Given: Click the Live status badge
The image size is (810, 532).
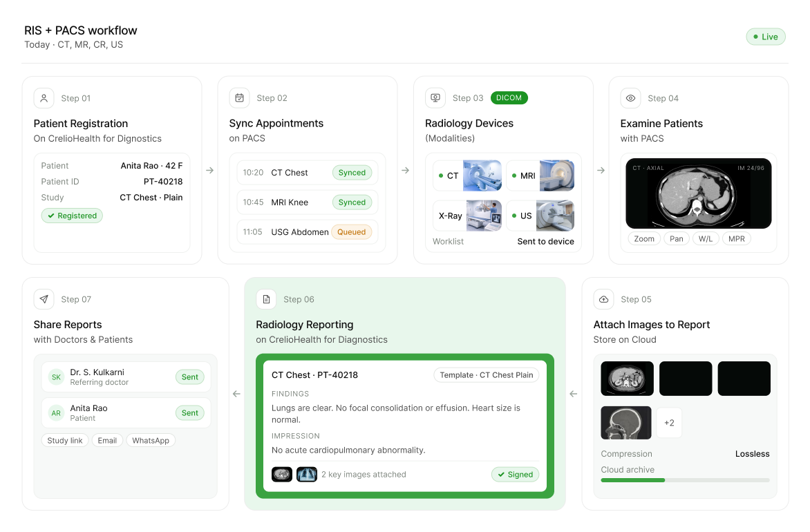Looking at the screenshot, I should coord(766,37).
